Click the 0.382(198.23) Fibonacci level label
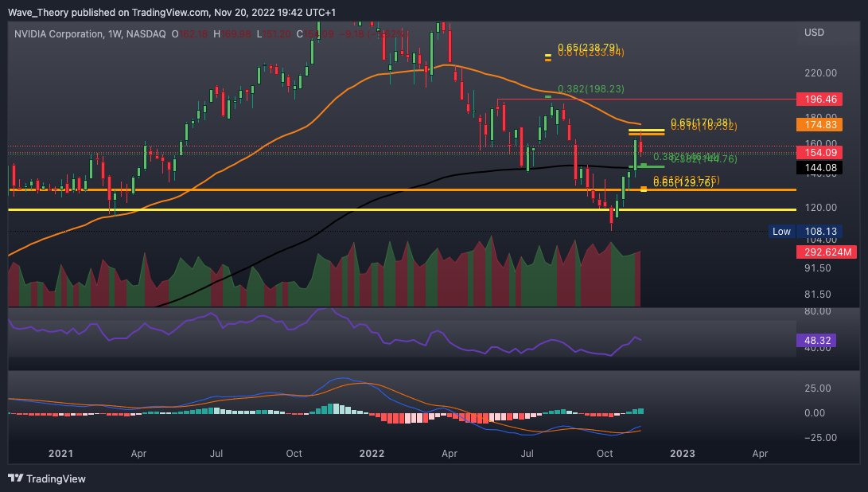This screenshot has height=492, width=868. click(590, 88)
